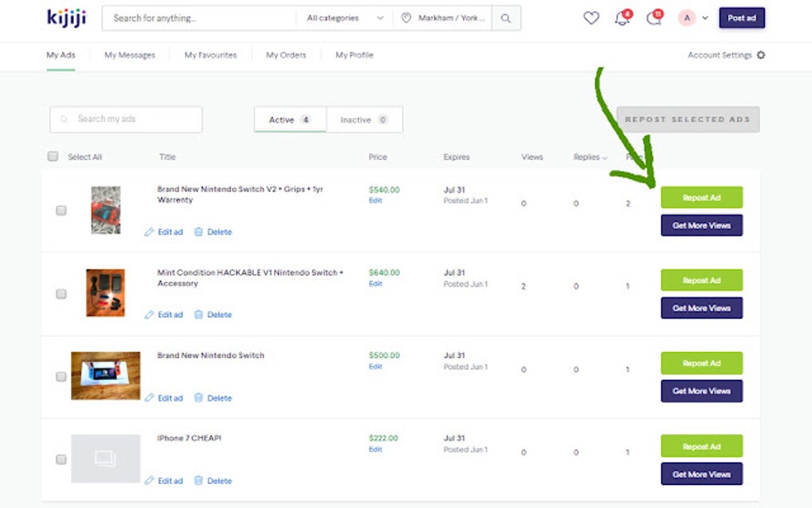The width and height of the screenshot is (812, 508).
Task: Open favourites heart icon
Action: click(x=591, y=18)
